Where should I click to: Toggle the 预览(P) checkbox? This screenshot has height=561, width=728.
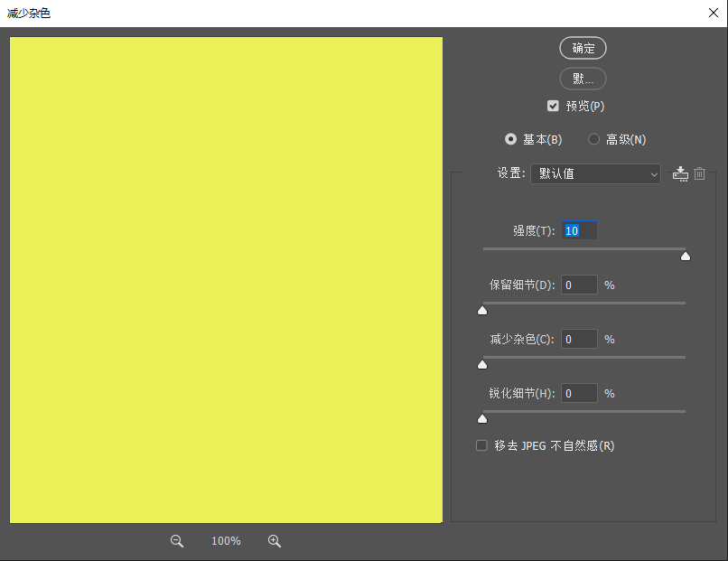point(554,106)
